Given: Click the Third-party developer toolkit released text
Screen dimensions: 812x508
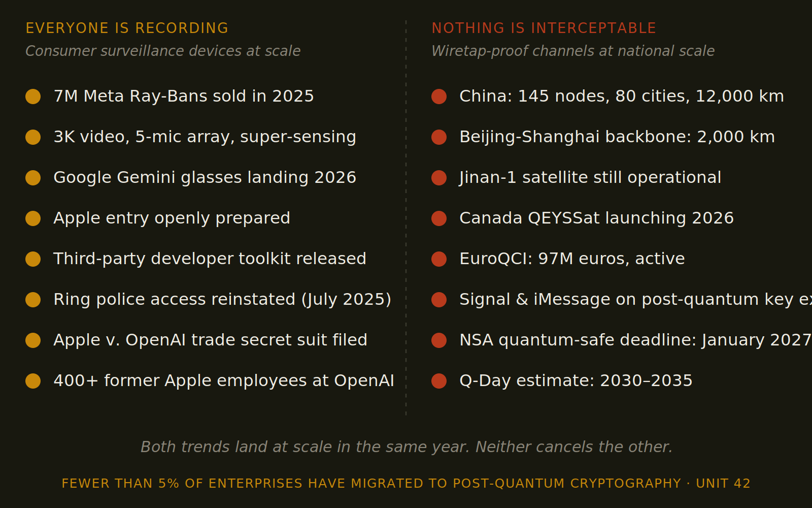Looking at the screenshot, I should point(210,259).
